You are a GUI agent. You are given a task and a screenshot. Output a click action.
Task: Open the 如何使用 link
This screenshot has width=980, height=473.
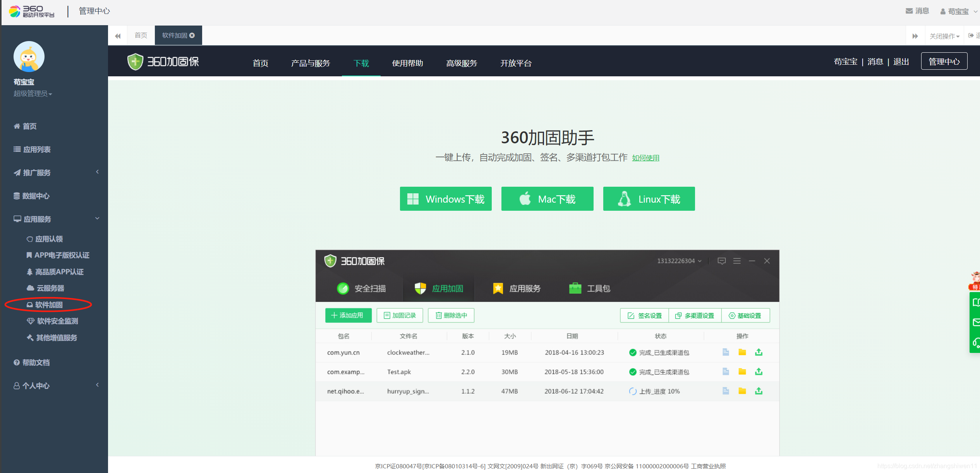[645, 158]
